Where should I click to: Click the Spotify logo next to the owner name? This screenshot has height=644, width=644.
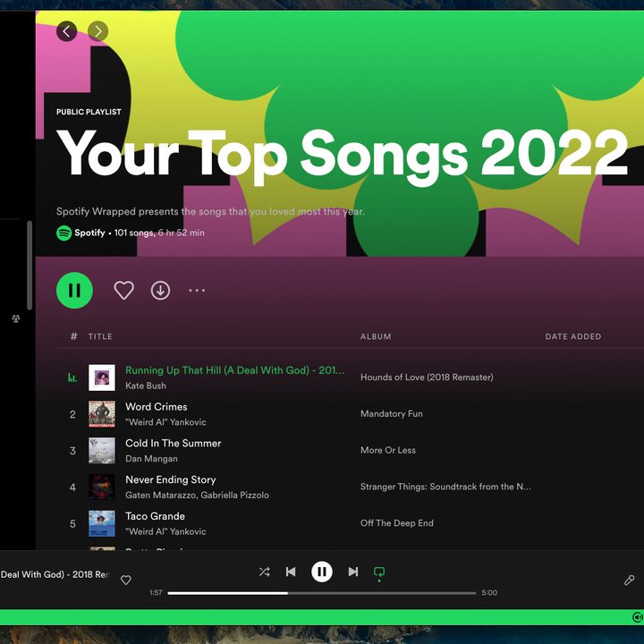(64, 233)
